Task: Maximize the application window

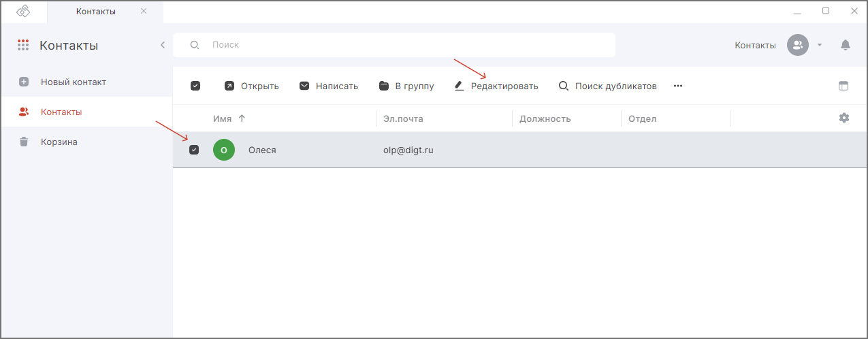Action: click(826, 11)
